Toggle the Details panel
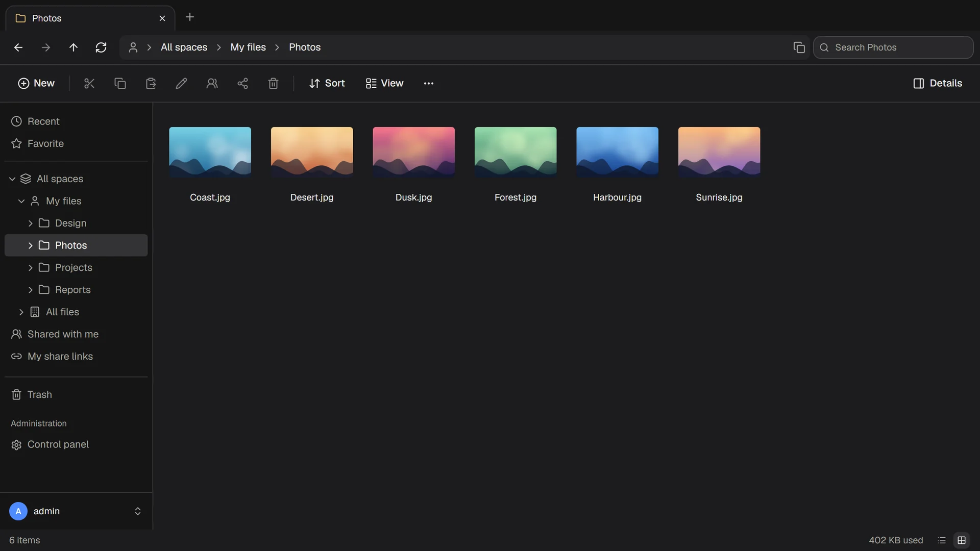The width and height of the screenshot is (980, 551). click(x=938, y=83)
